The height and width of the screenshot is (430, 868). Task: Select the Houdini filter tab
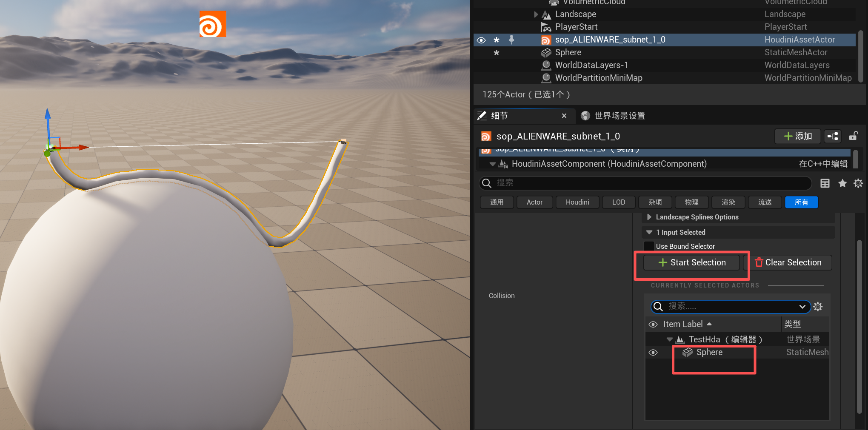tap(577, 202)
